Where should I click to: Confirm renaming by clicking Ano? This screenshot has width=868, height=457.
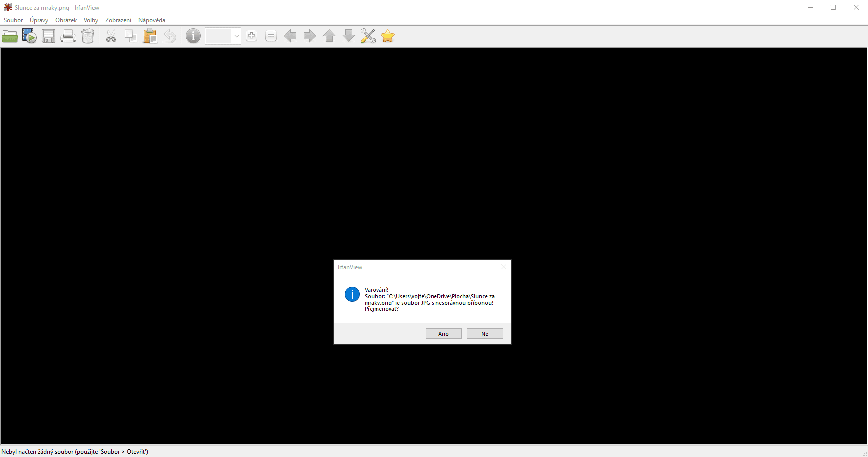(443, 334)
